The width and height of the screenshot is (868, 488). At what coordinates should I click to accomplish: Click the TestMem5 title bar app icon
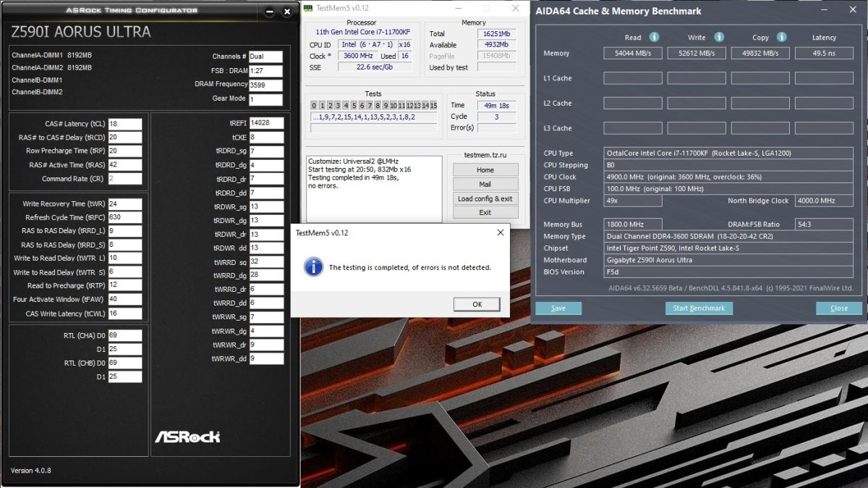point(309,9)
